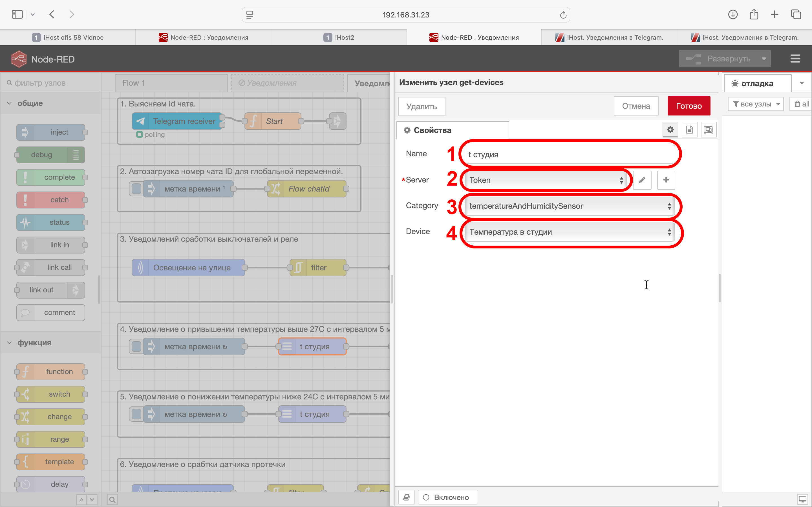Click the Готово button
The image size is (812, 507).
pos(689,106)
